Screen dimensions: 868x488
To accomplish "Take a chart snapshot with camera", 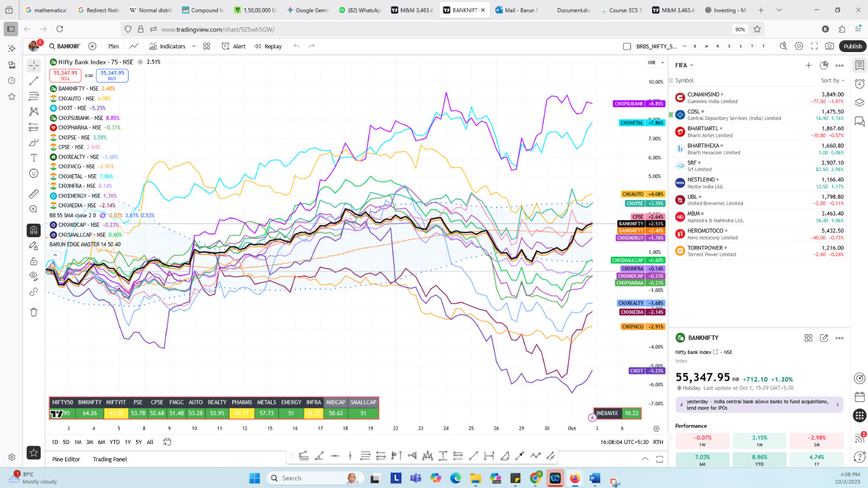I will (829, 46).
